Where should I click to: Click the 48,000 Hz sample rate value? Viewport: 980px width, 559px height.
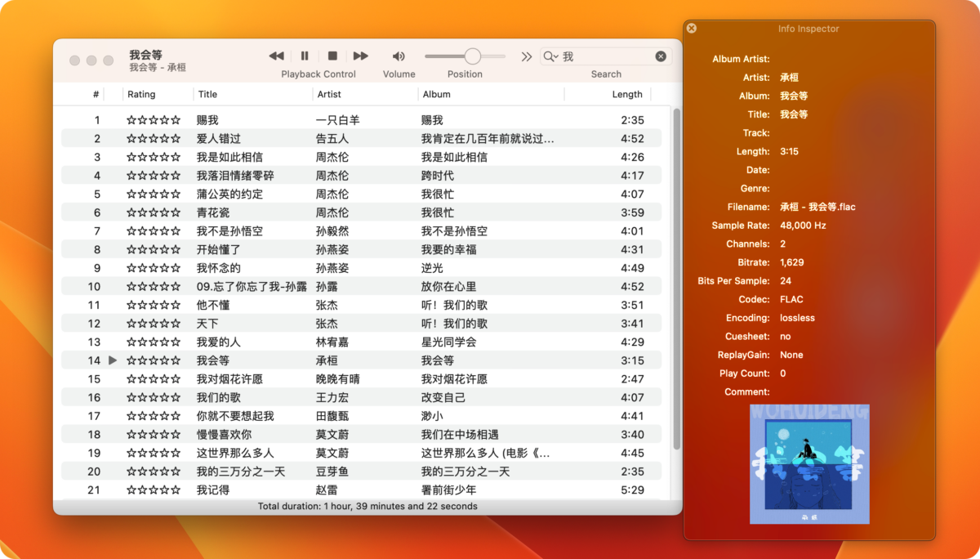tap(803, 226)
